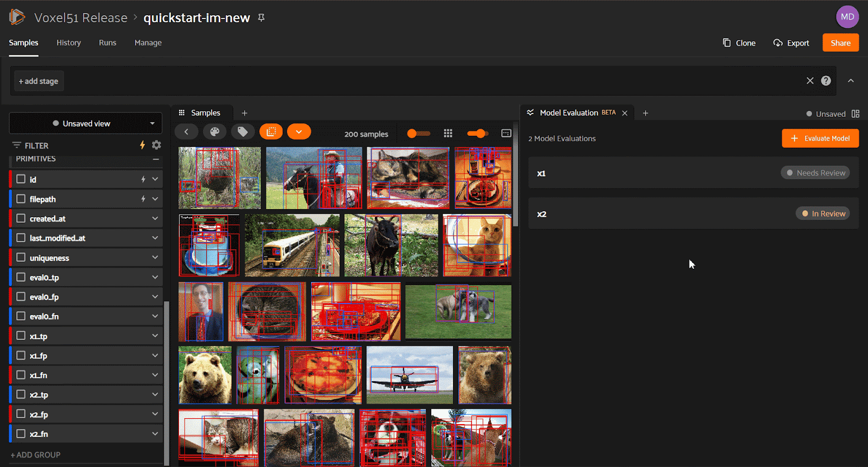868x467 pixels.
Task: Click the first orange toolbar slider
Action: click(x=418, y=134)
